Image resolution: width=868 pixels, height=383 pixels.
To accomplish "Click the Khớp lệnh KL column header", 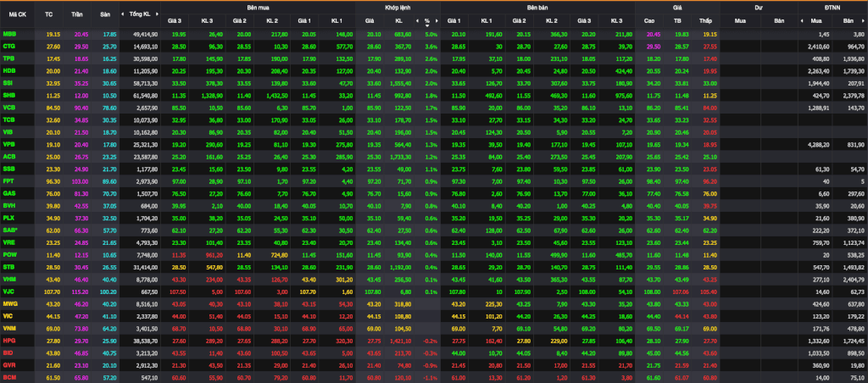I will click(398, 20).
